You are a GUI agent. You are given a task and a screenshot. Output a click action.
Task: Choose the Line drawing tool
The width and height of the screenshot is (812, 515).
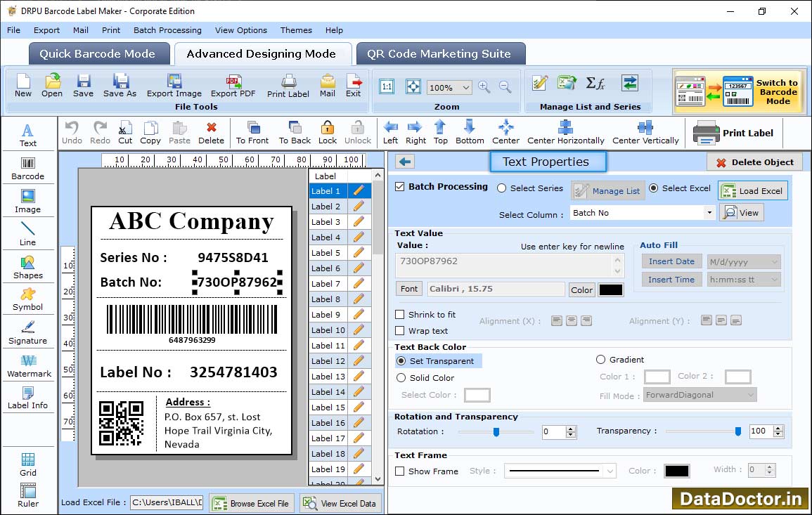tap(28, 234)
